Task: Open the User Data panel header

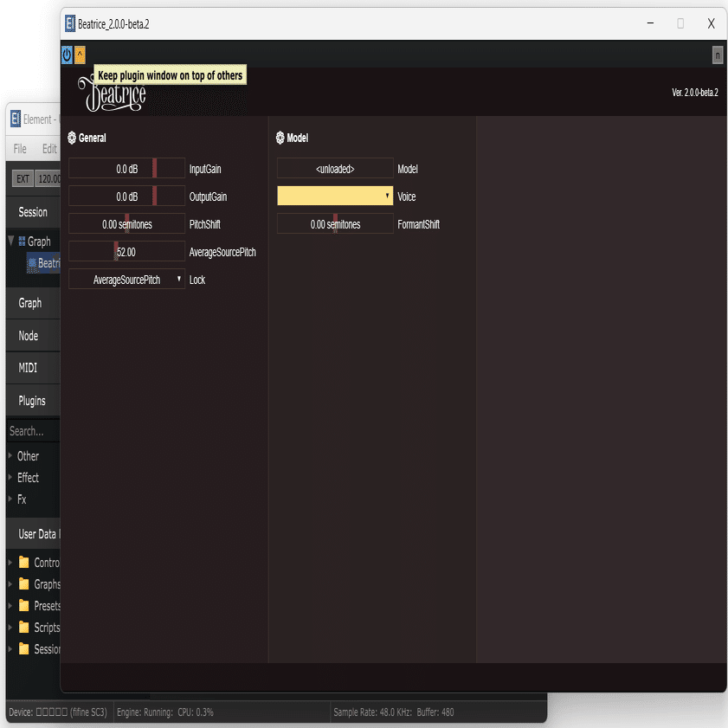Action: tap(33, 534)
